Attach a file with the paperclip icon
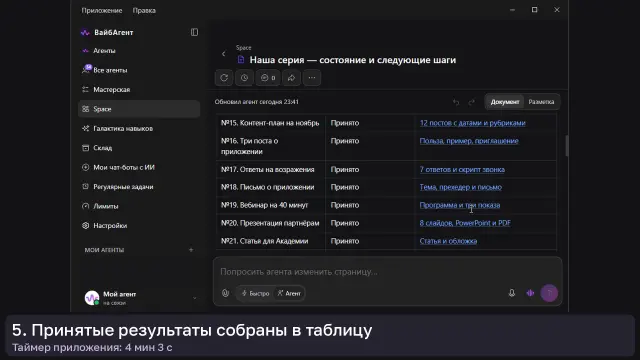Image resolution: width=640 pixels, height=360 pixels. [x=225, y=293]
